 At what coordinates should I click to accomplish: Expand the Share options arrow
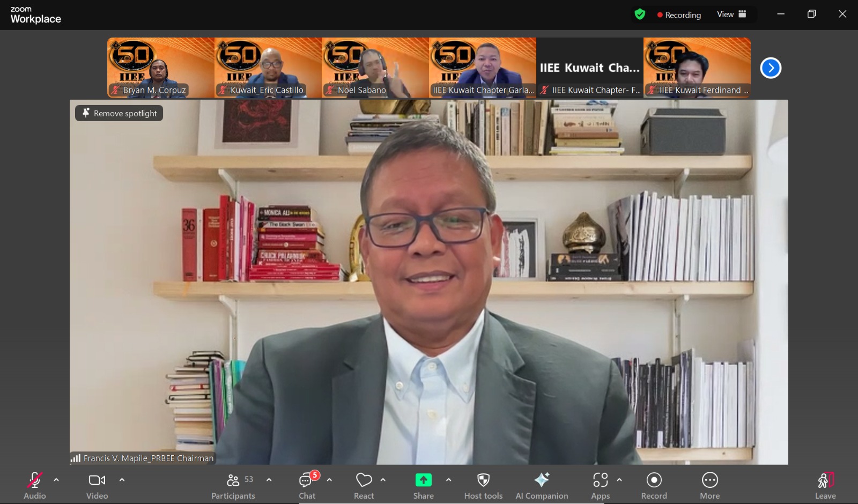pyautogui.click(x=448, y=480)
